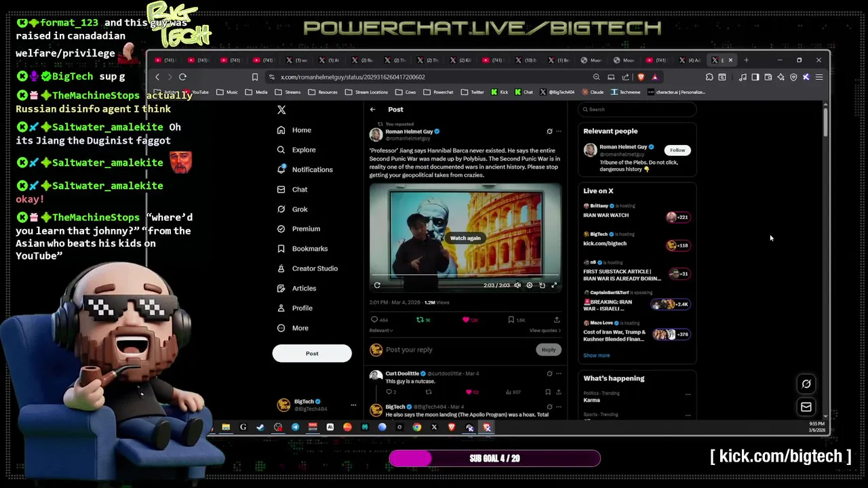Repost Curt Doolittle's reply
The height and width of the screenshot is (488, 868).
tap(429, 392)
